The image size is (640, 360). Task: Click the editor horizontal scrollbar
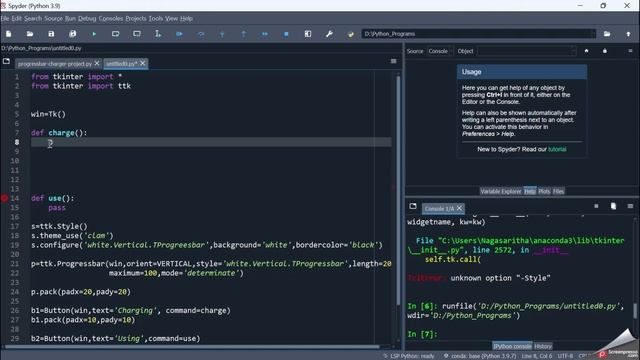(192, 347)
